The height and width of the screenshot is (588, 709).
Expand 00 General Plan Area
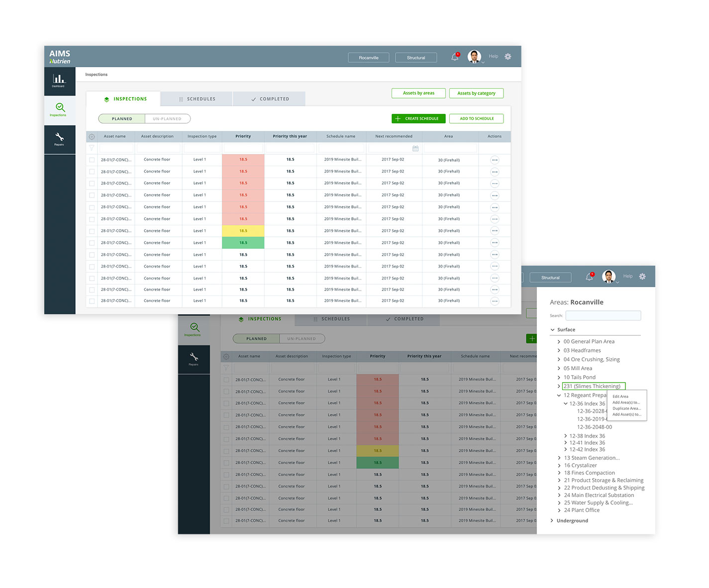pyautogui.click(x=559, y=342)
